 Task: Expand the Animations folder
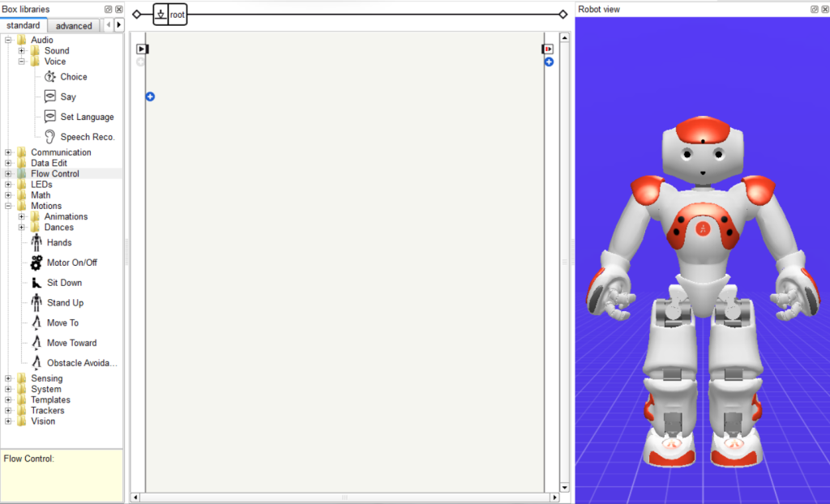pos(22,217)
